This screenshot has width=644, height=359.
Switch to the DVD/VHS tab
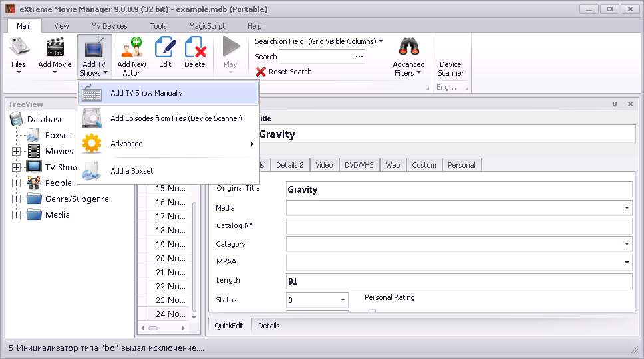[359, 164]
